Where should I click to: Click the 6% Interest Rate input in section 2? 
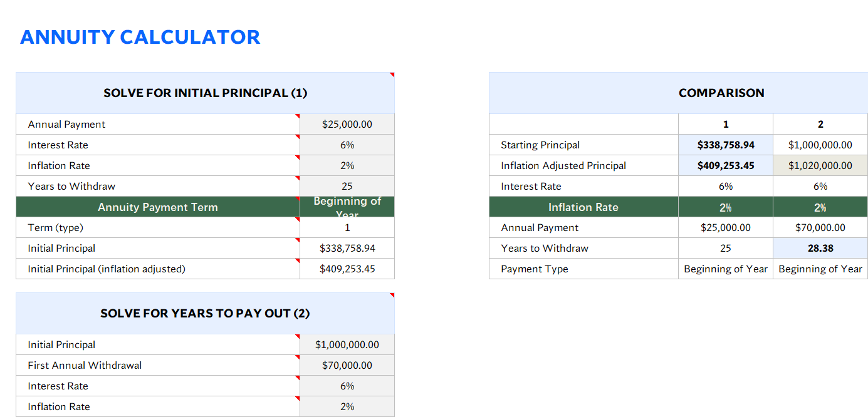pos(347,386)
